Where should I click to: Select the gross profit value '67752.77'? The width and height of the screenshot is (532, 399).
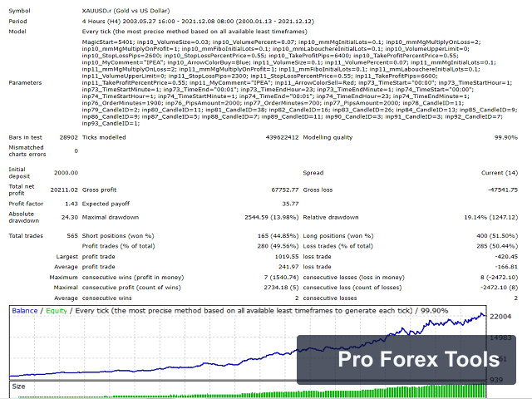[285, 190]
